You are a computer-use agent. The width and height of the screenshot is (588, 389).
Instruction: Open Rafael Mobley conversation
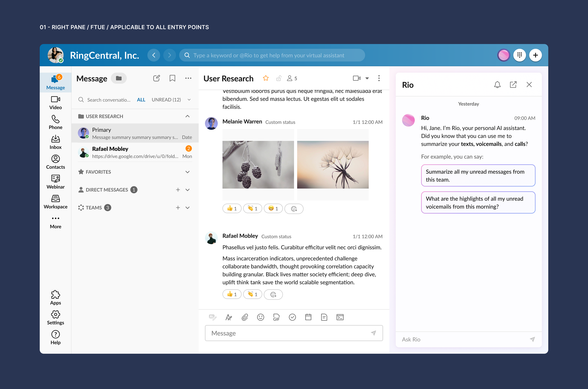(x=135, y=152)
